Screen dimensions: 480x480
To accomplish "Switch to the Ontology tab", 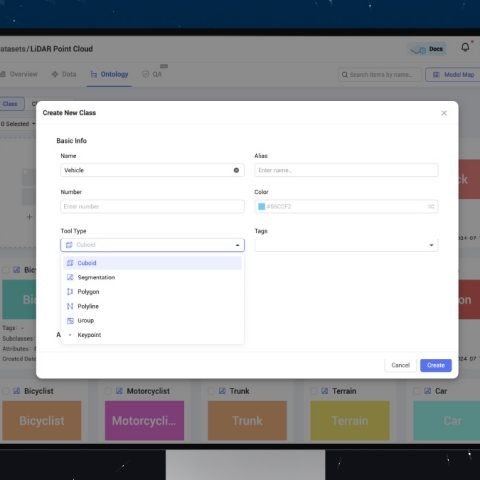I will click(x=109, y=74).
